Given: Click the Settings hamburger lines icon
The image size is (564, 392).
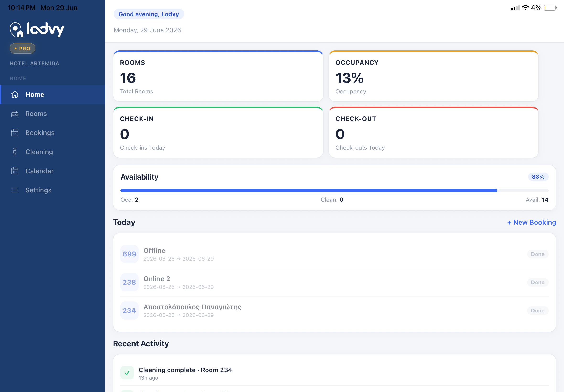Looking at the screenshot, I should point(15,190).
